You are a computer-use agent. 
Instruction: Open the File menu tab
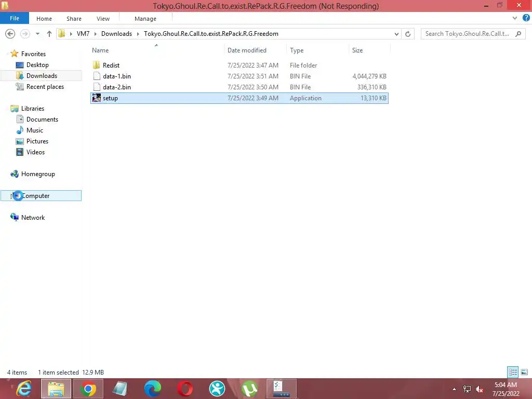click(14, 18)
